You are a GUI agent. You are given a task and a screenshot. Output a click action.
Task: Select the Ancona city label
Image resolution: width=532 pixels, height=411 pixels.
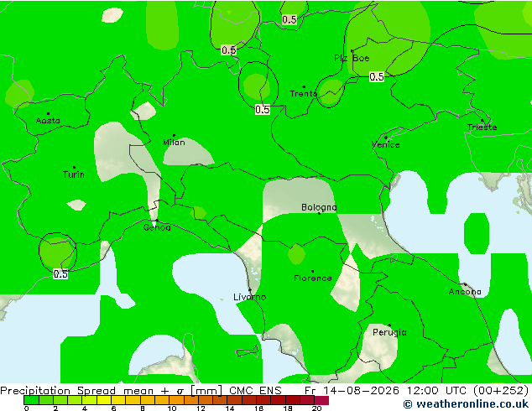(x=465, y=292)
